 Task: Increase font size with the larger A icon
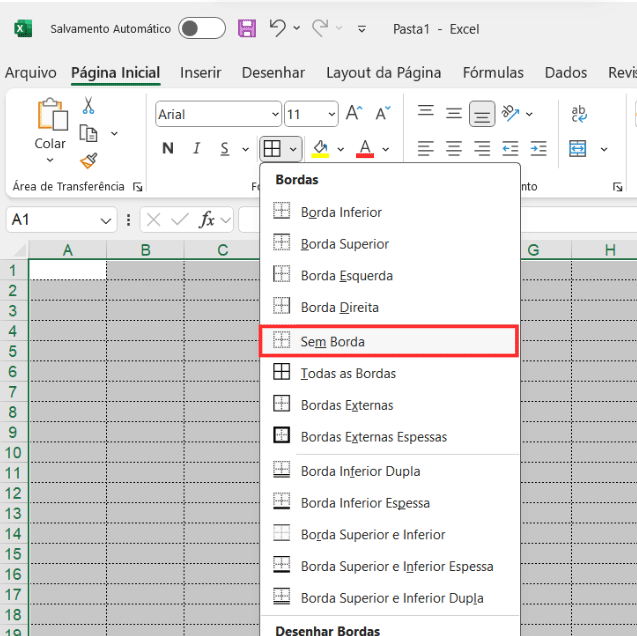354,114
